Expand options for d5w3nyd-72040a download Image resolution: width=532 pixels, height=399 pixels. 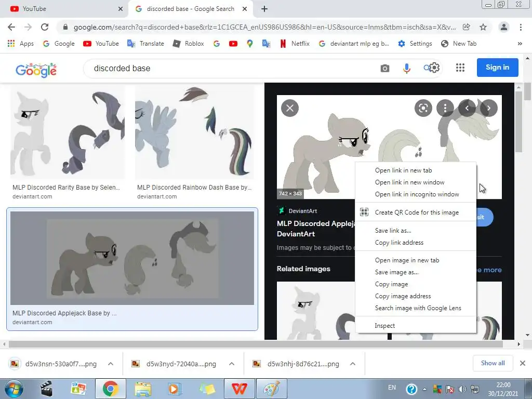[x=232, y=364]
